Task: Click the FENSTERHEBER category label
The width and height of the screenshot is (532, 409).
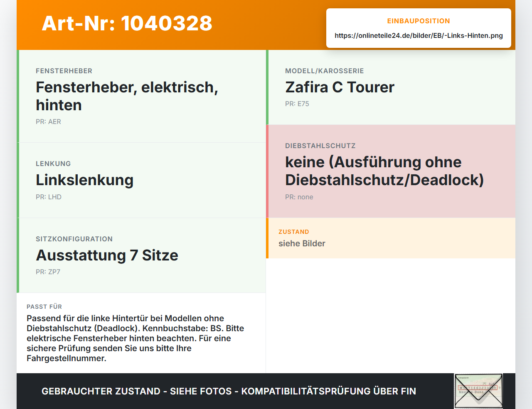Action: click(x=64, y=71)
